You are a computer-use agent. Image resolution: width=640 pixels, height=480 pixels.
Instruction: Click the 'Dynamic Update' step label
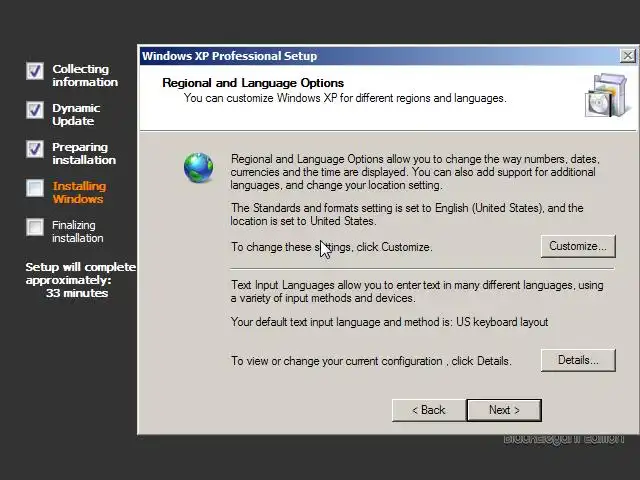pos(76,114)
